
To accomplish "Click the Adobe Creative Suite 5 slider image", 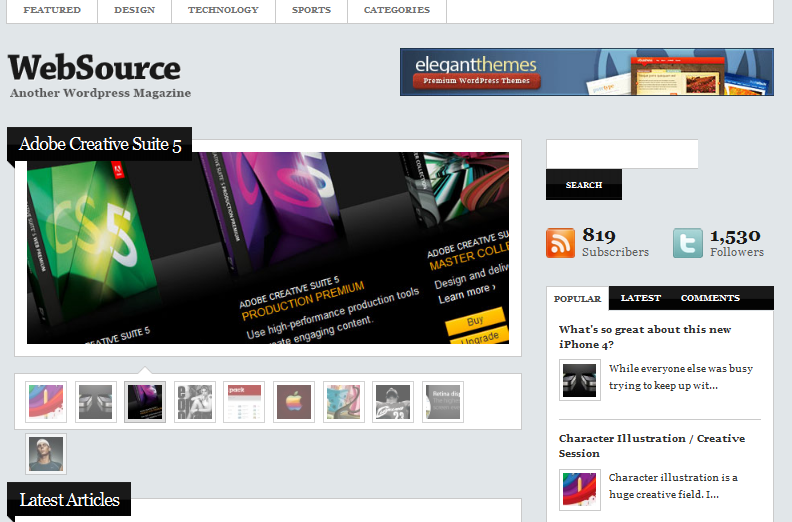I will coord(268,248).
